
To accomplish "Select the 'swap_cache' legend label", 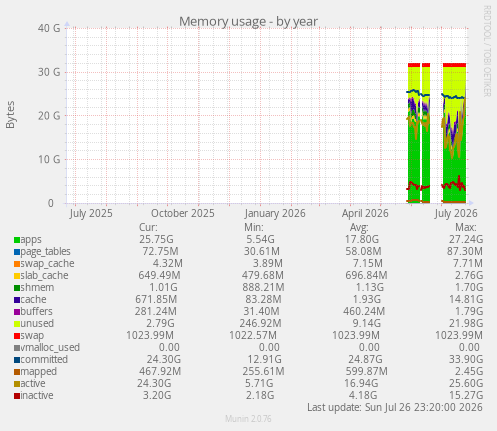I will click(47, 264).
